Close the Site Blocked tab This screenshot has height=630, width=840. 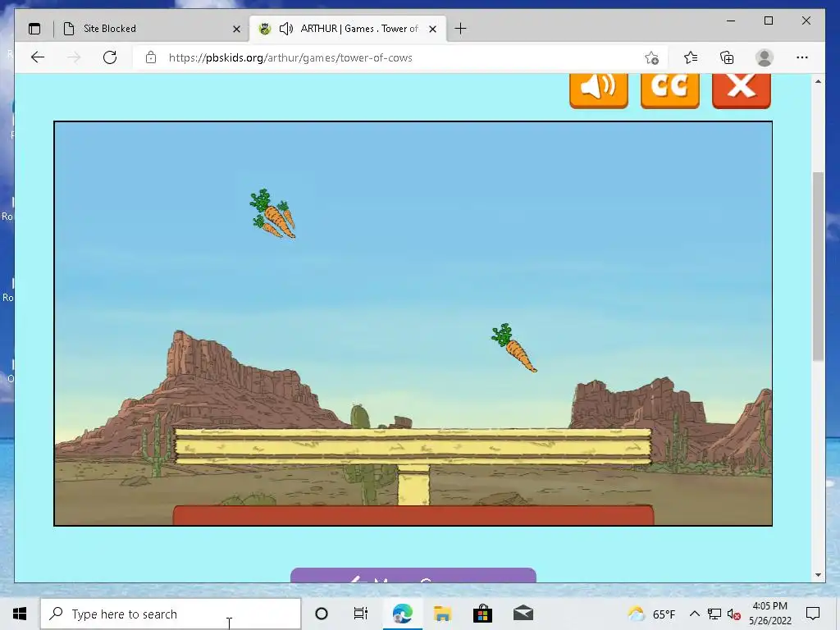click(x=236, y=29)
